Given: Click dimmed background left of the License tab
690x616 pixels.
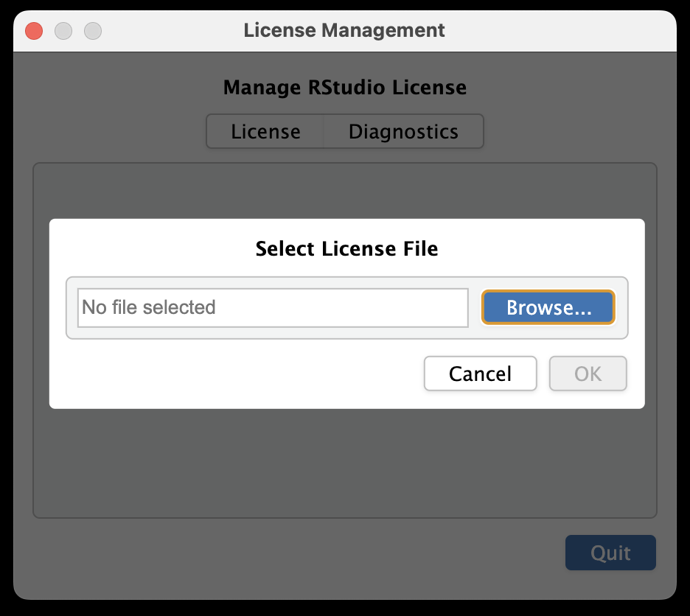Looking at the screenshot, I should tap(110, 131).
